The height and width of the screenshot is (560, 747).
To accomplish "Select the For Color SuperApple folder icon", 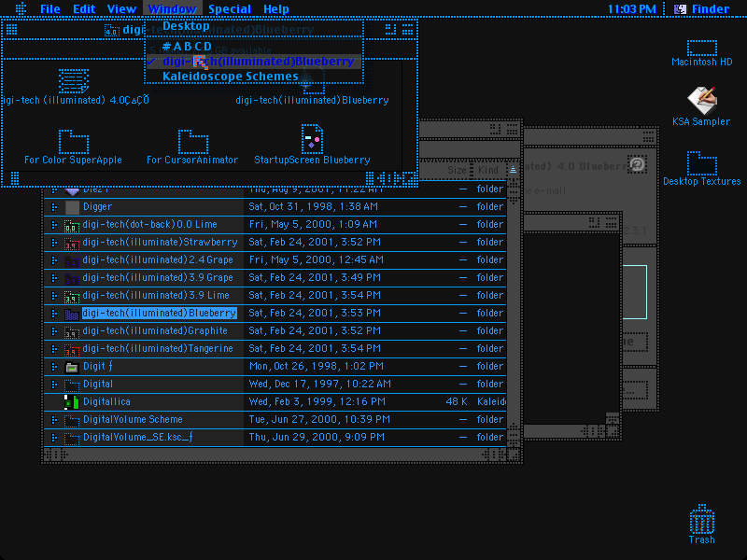I will 74,141.
